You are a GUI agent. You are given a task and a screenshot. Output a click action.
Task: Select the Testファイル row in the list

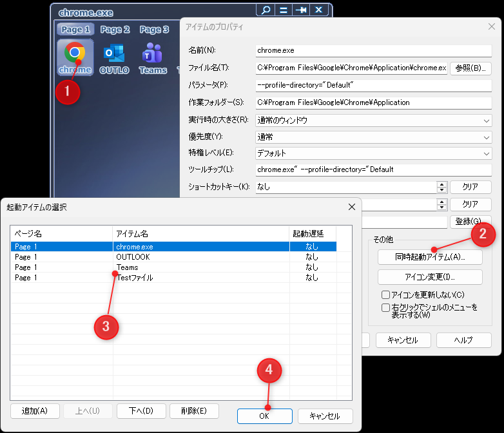pyautogui.click(x=135, y=278)
